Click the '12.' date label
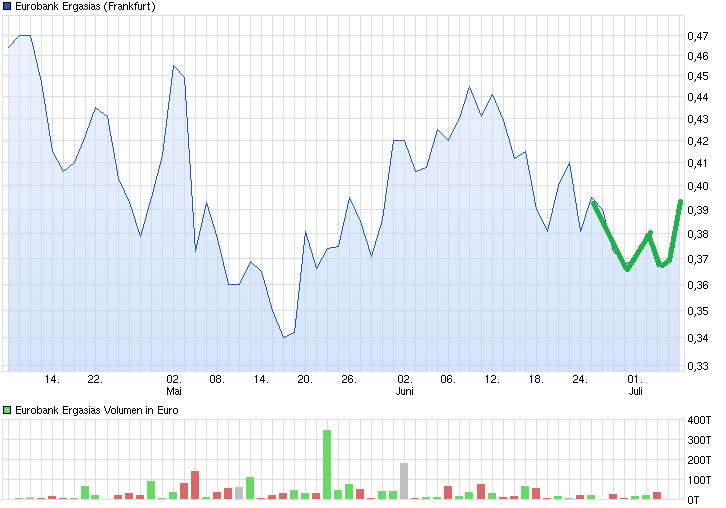Viewport: 726px width, 508px height. (492, 379)
